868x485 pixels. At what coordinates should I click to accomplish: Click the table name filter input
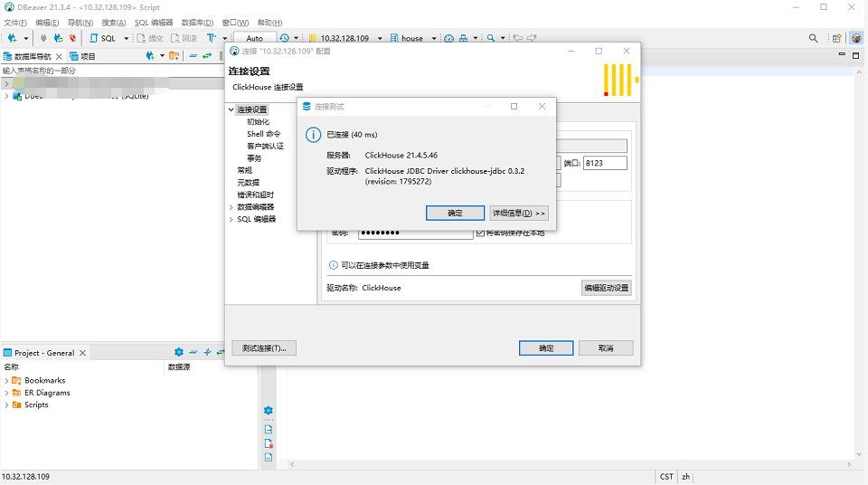112,71
